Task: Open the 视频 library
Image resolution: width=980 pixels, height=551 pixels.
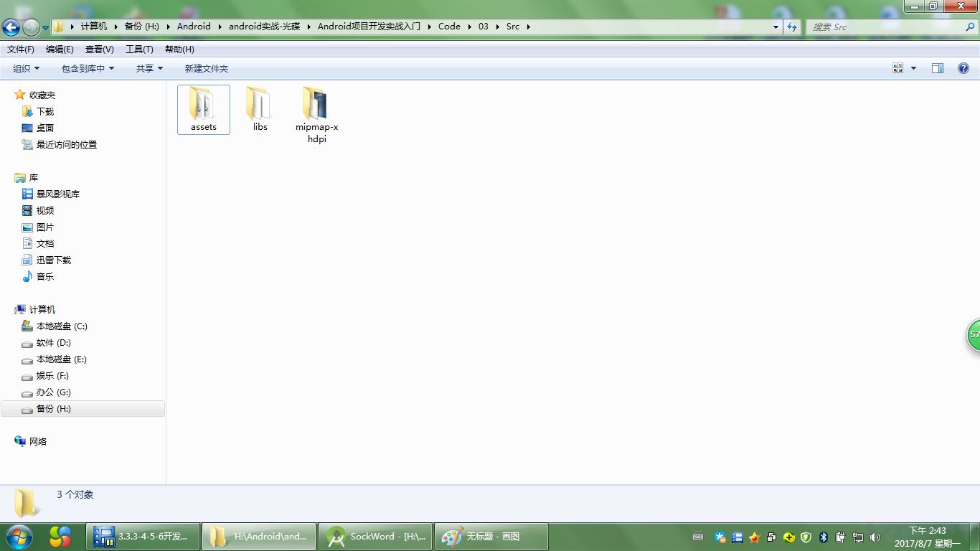Action: (x=45, y=211)
